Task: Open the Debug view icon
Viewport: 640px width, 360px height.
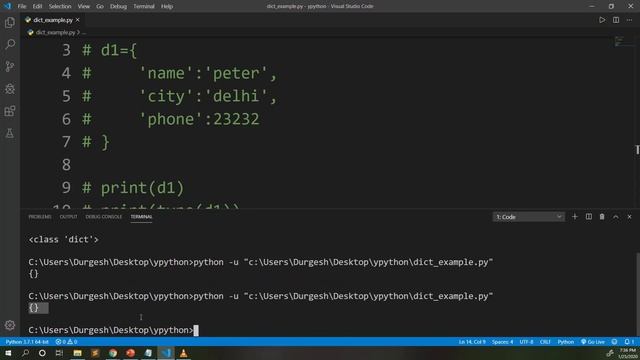Action: [x=10, y=89]
